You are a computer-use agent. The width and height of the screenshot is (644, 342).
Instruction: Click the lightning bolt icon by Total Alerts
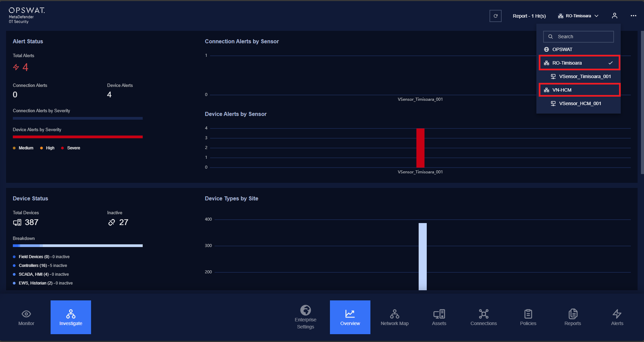pos(16,67)
